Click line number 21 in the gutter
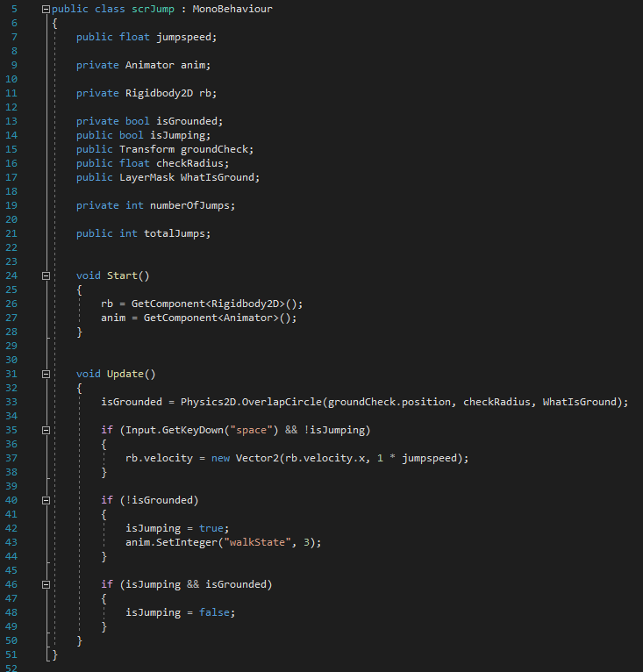The width and height of the screenshot is (643, 672). click(11, 233)
